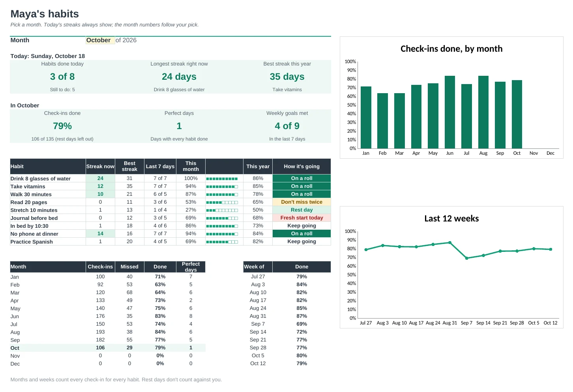Select the '24 days' longest streak value
Viewport: 573px width, 392px height.
click(x=179, y=77)
